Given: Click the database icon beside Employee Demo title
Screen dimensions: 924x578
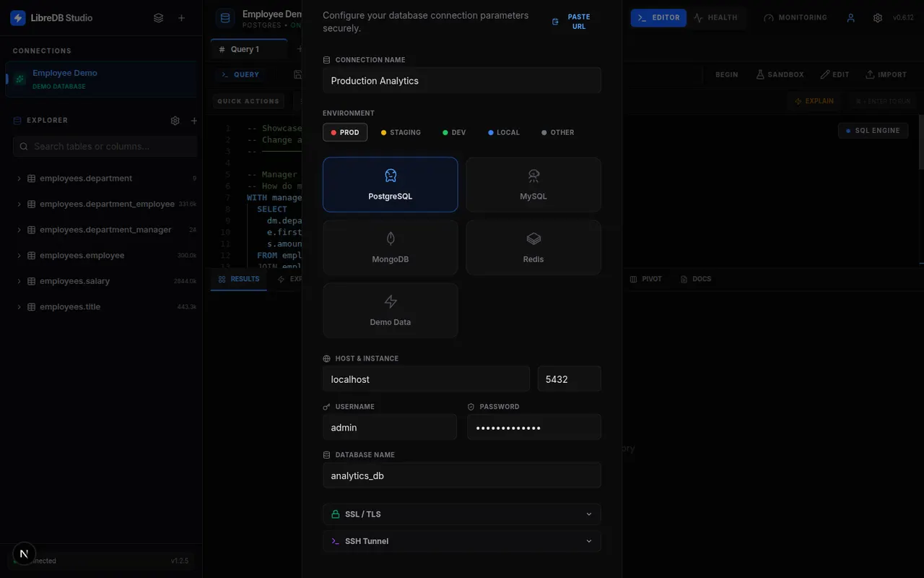Looking at the screenshot, I should [x=225, y=19].
